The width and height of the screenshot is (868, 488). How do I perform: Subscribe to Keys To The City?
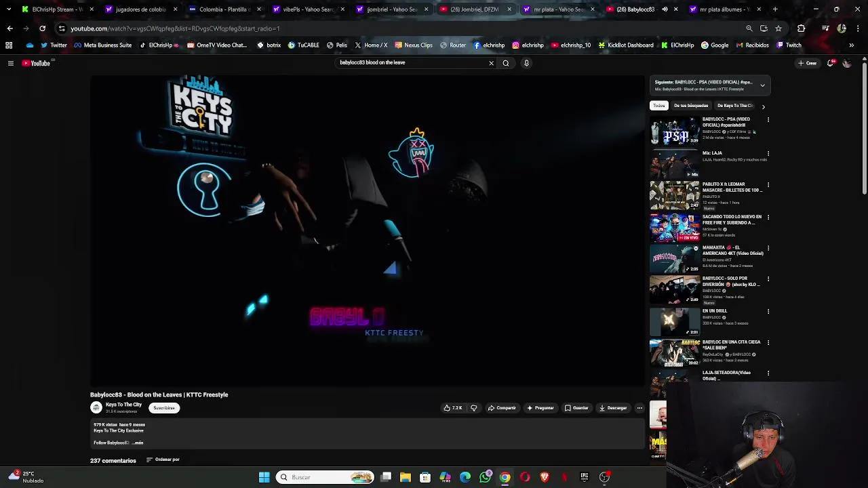click(x=164, y=408)
